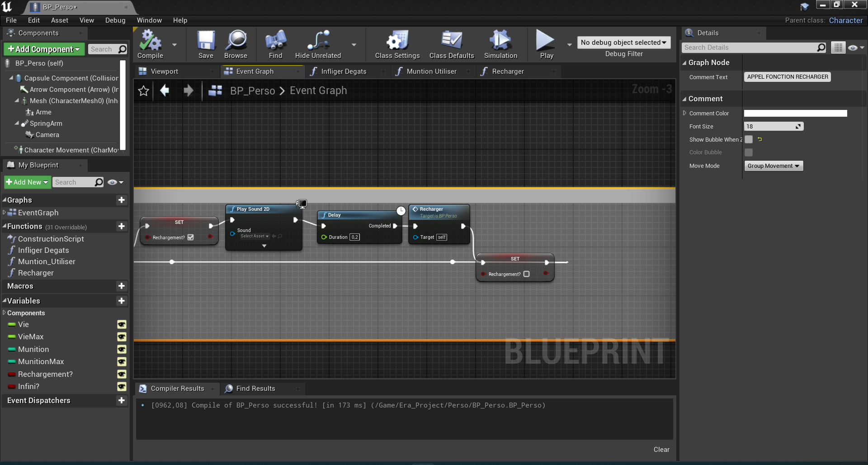Add a new function with plus icon
The image size is (868, 465).
click(x=121, y=226)
